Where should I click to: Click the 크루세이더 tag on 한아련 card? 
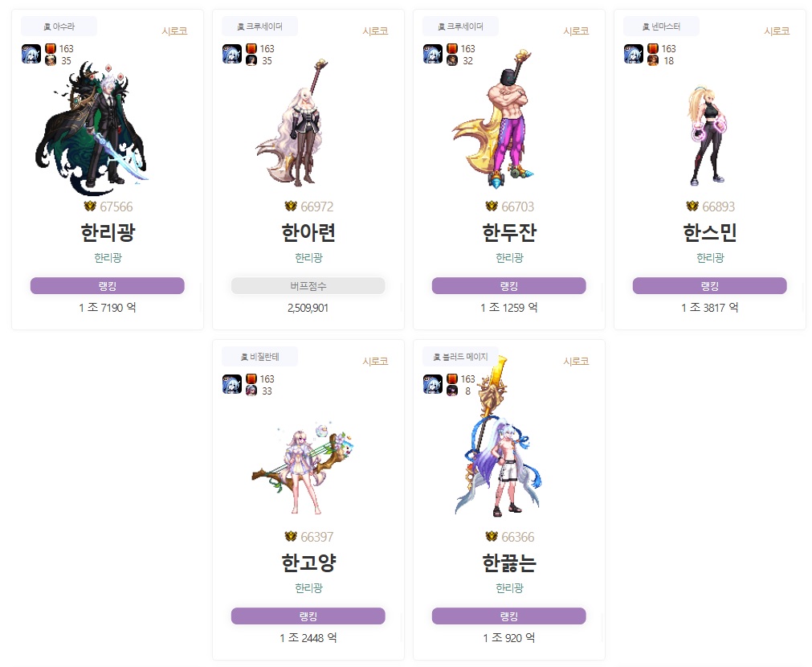259,27
